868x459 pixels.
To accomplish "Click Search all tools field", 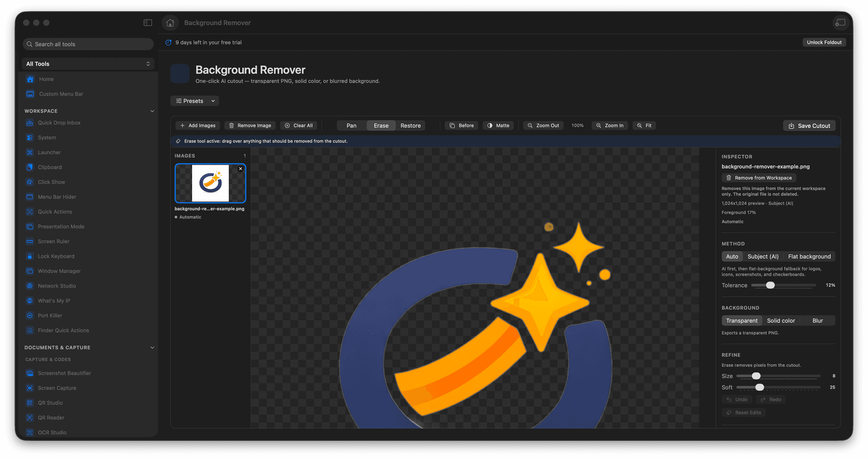I will (88, 44).
